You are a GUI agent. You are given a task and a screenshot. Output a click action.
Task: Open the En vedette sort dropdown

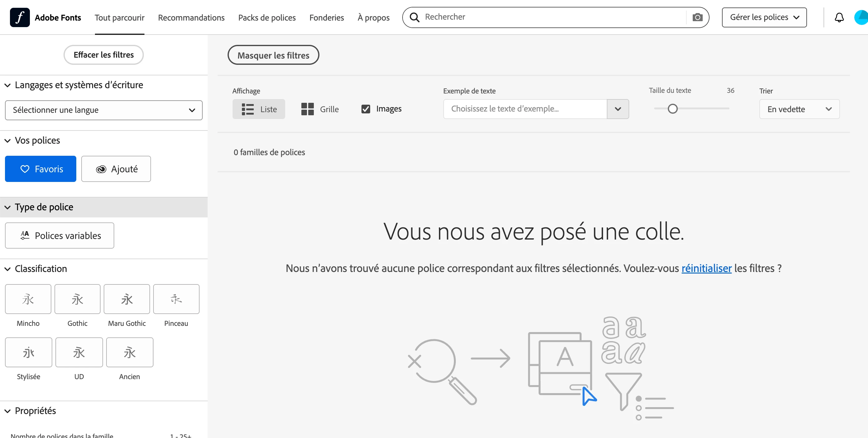[x=799, y=109]
